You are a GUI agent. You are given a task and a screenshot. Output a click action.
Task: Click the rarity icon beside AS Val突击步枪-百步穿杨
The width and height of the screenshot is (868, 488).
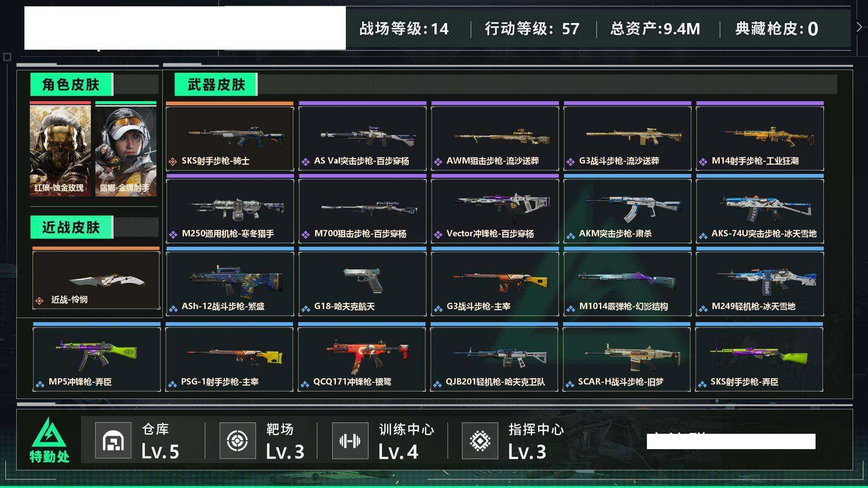click(306, 161)
